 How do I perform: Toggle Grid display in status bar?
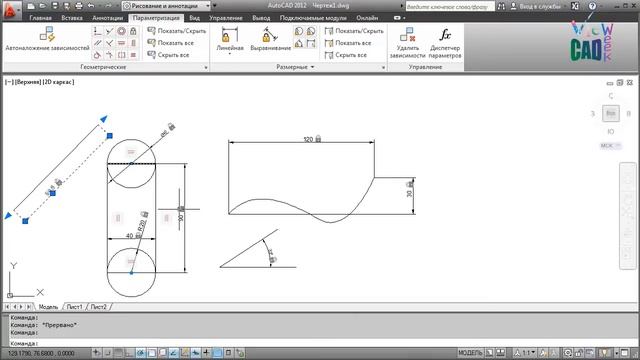point(119,352)
